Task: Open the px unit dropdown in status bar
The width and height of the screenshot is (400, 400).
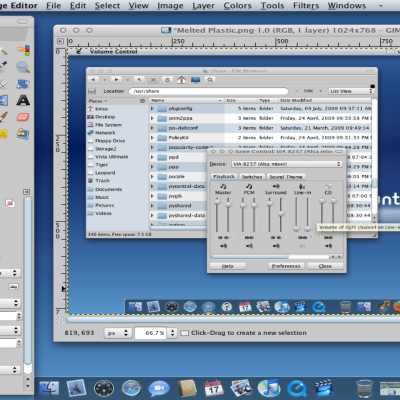Action: click(x=117, y=333)
